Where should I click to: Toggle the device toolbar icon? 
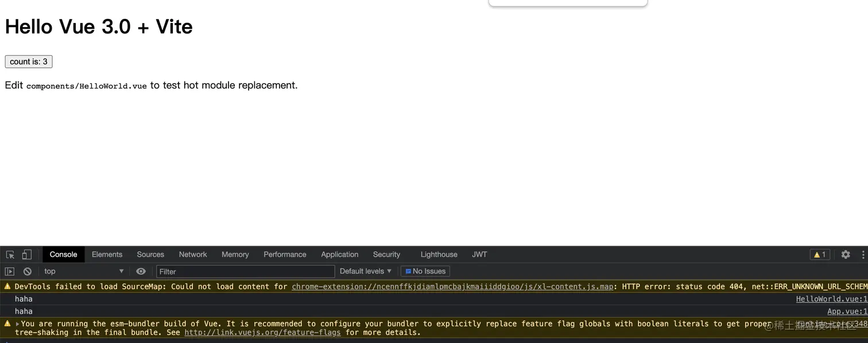[26, 255]
